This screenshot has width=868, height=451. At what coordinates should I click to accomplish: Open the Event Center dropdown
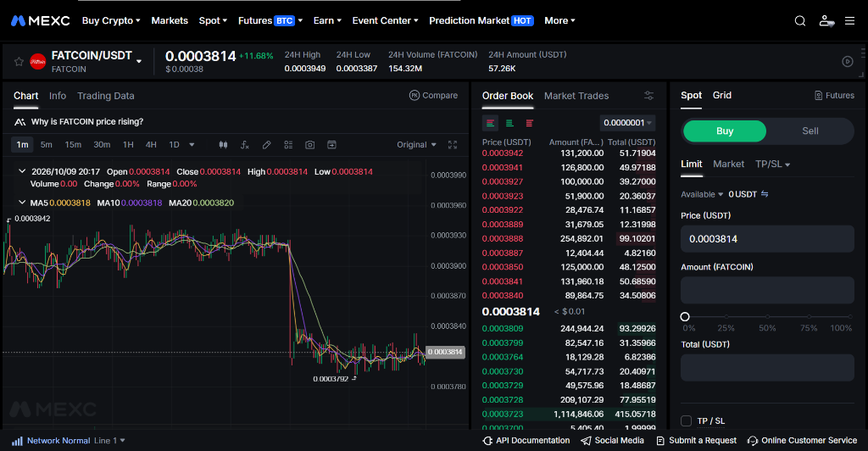point(386,21)
